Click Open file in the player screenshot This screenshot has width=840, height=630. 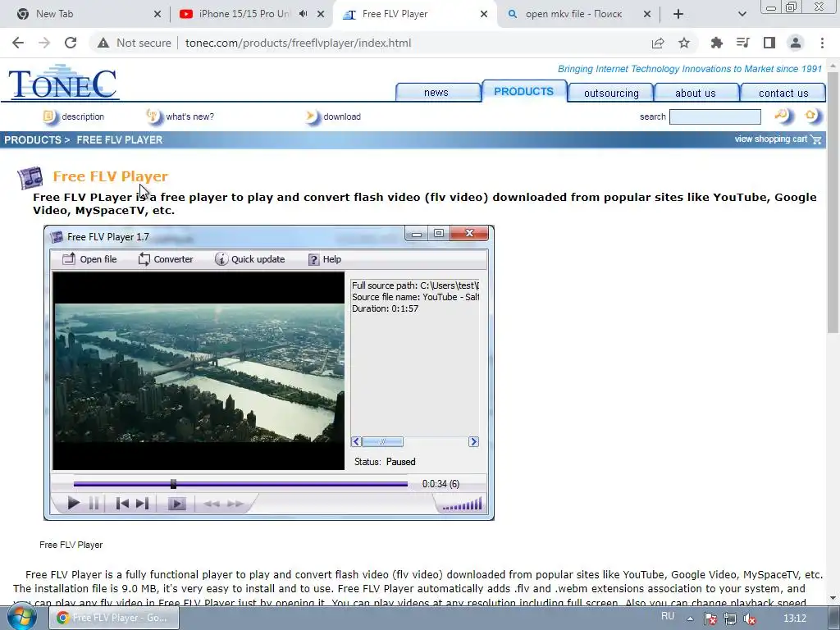89,259
